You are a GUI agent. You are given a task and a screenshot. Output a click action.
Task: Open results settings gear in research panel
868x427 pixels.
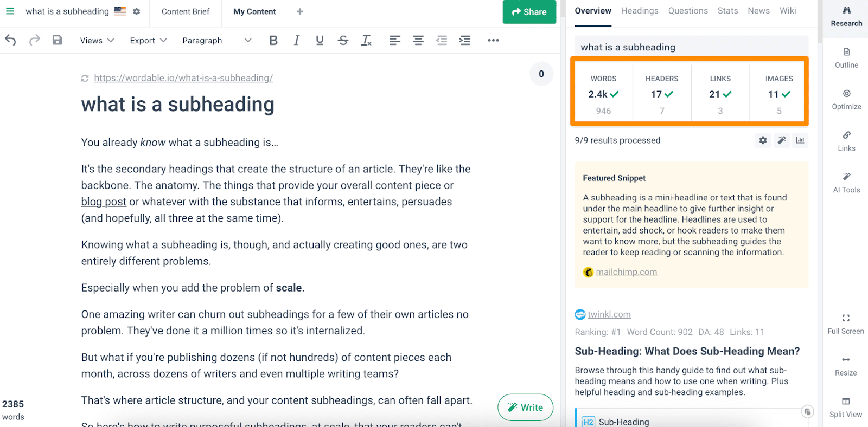763,140
